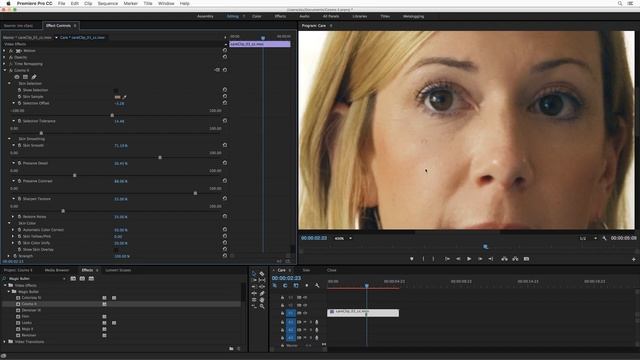This screenshot has height=360, width=640.
Task: Create new custom bin in Effects panel
Action: pyautogui.click(x=231, y=349)
